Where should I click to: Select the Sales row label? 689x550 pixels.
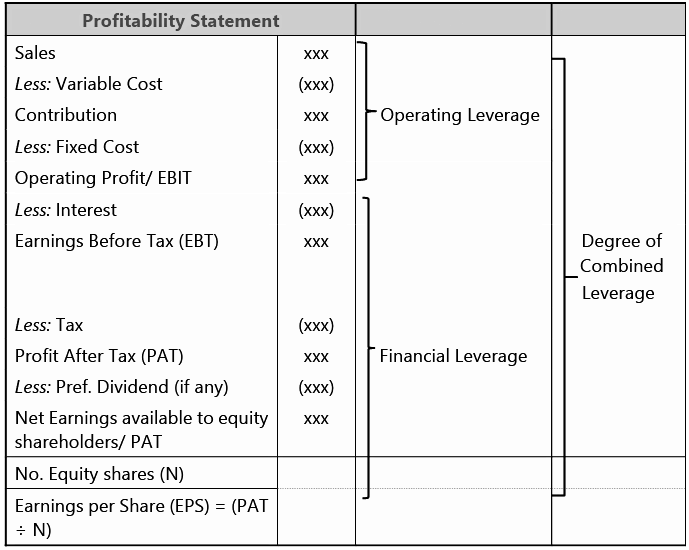(x=36, y=53)
